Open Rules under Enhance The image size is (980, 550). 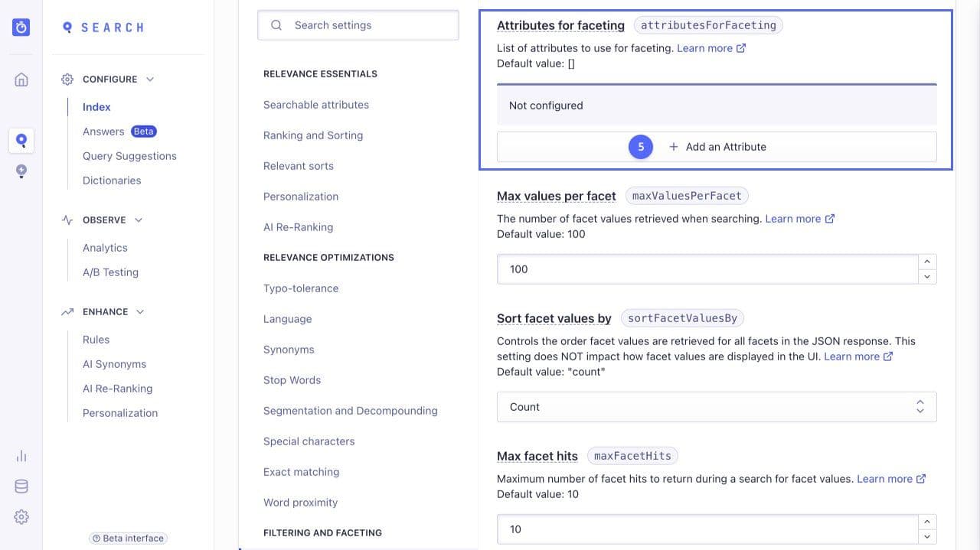pos(96,340)
